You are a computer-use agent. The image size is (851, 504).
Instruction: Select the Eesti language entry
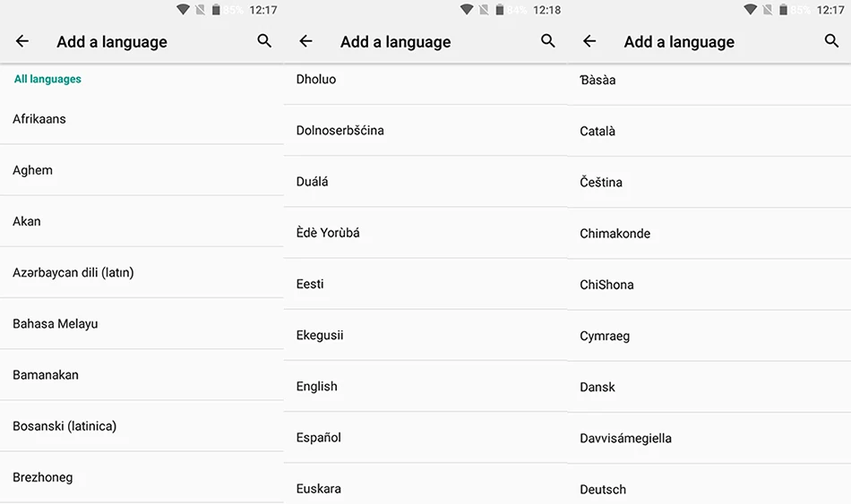(x=425, y=284)
